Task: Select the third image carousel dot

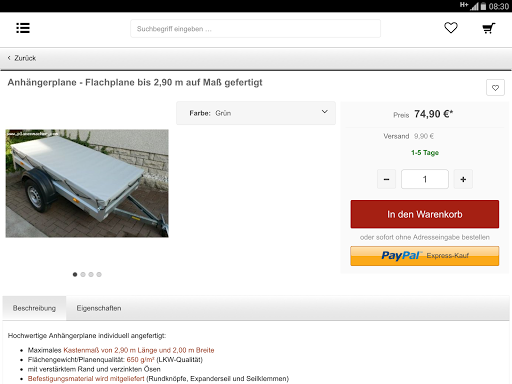Action: click(91, 274)
